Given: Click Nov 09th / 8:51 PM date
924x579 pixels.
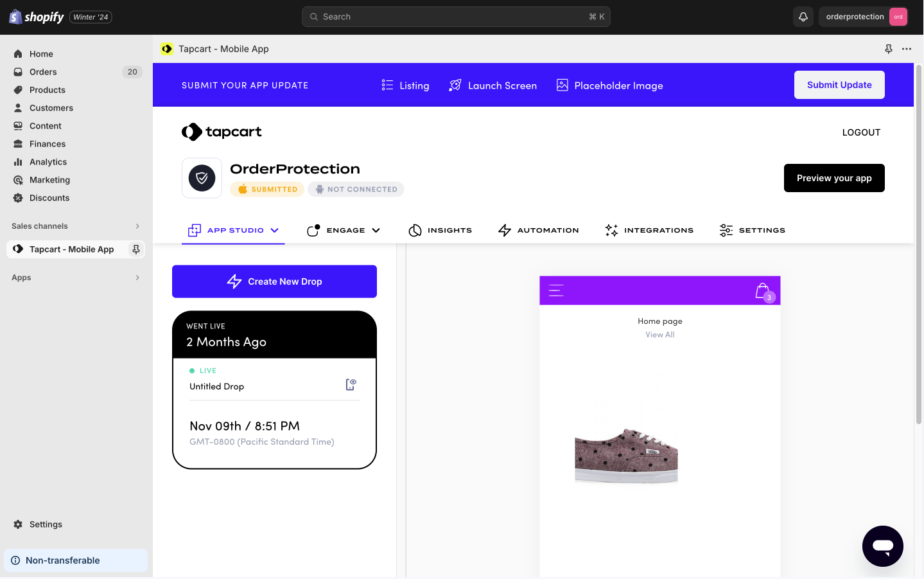Looking at the screenshot, I should 245,426.
